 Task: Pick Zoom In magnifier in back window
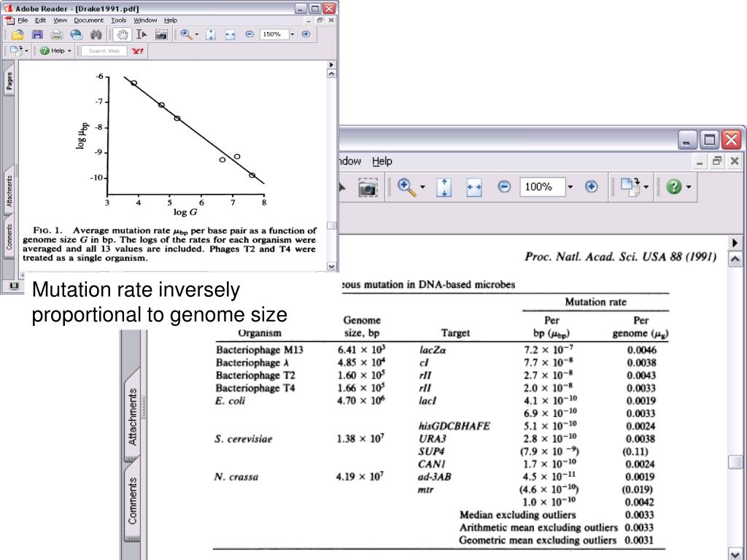[406, 187]
